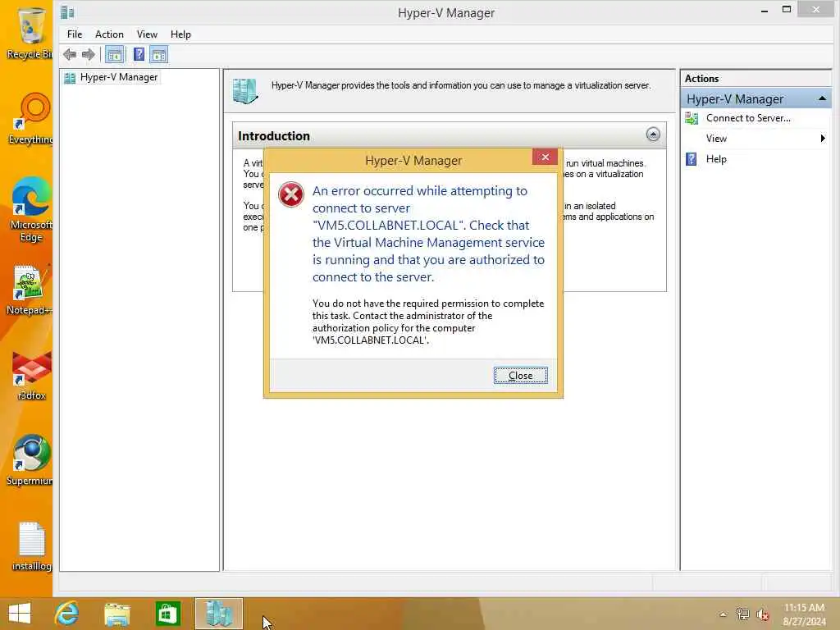Open the Help menu in menu bar
The width and height of the screenshot is (840, 630).
(180, 34)
